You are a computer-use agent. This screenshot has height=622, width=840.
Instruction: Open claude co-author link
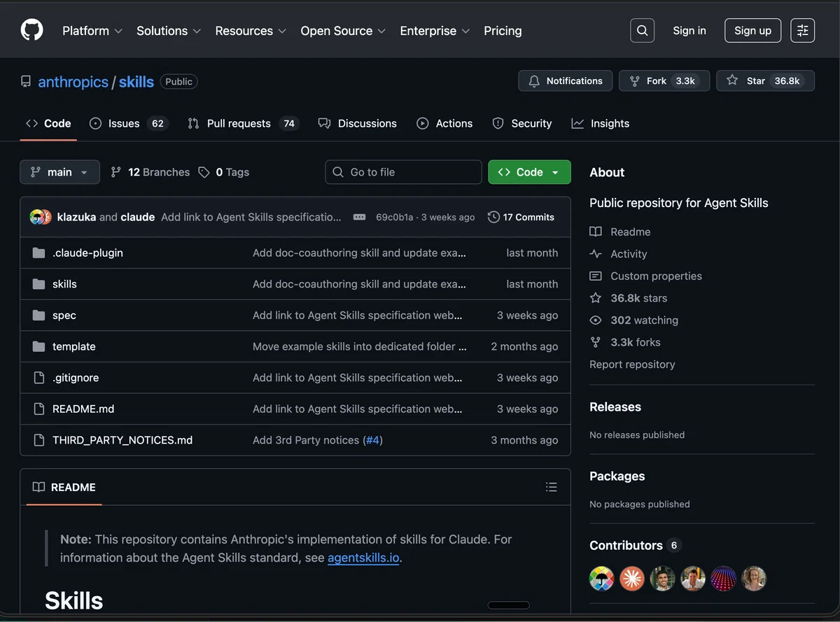138,217
